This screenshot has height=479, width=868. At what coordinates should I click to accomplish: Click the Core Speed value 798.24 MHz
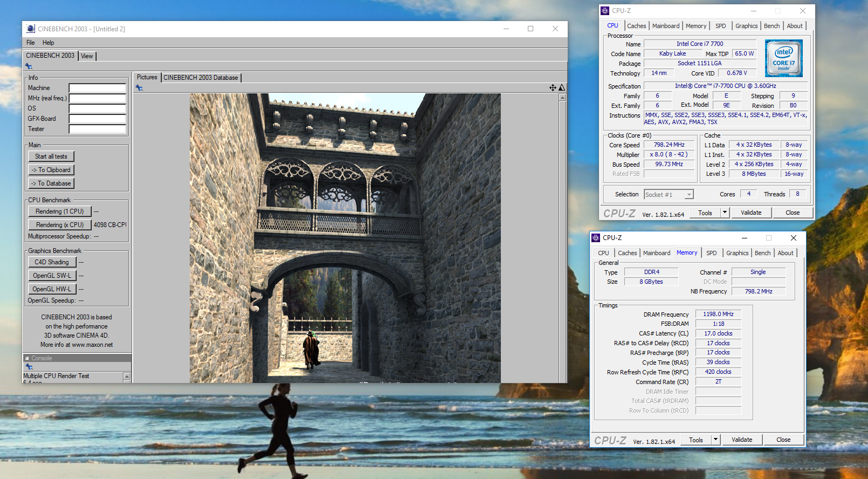click(x=669, y=145)
